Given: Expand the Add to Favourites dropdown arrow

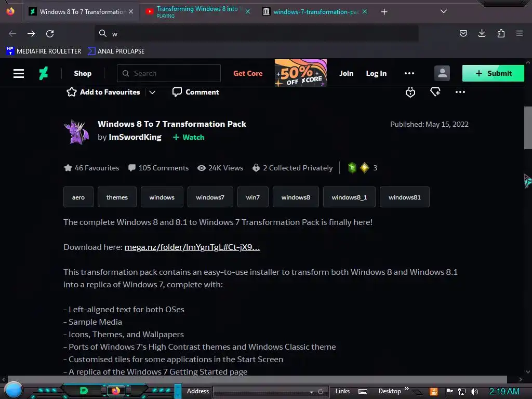Looking at the screenshot, I should click(152, 92).
